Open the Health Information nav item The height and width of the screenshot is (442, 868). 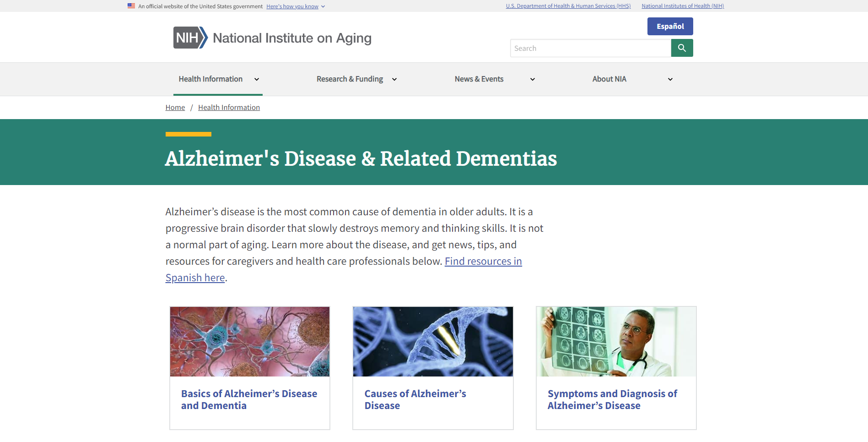tap(210, 79)
